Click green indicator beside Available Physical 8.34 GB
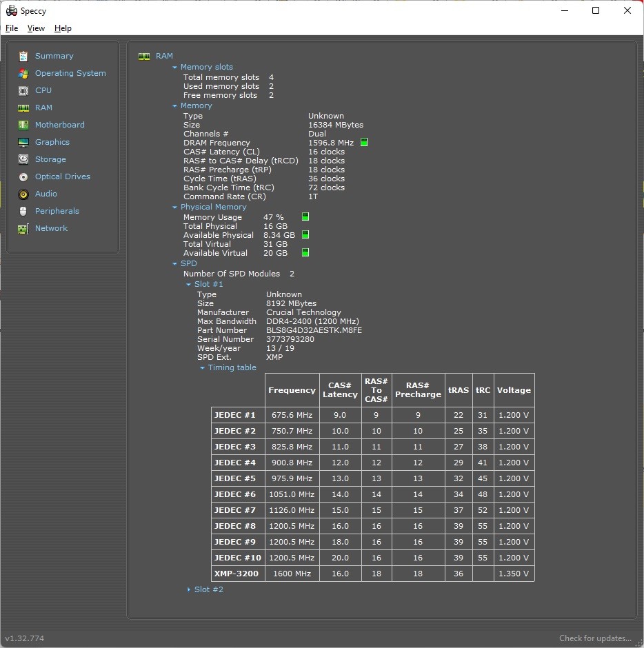The height and width of the screenshot is (648, 644). point(305,235)
